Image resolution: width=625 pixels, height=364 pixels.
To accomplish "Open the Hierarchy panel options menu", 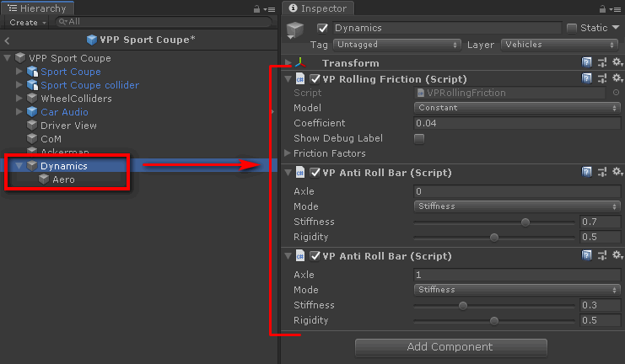I will tap(269, 9).
